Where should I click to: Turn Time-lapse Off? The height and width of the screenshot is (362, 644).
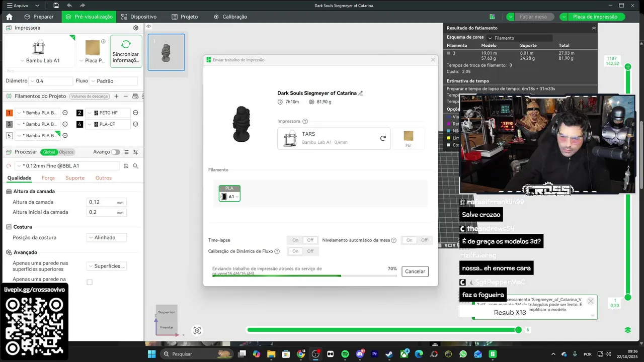pyautogui.click(x=310, y=240)
